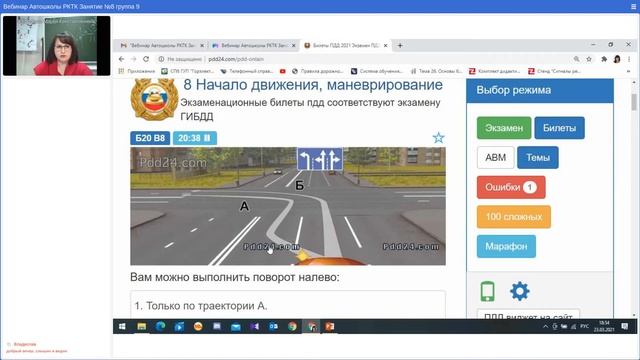Go back in browser history
This screenshot has width=640, height=360.
(x=122, y=59)
